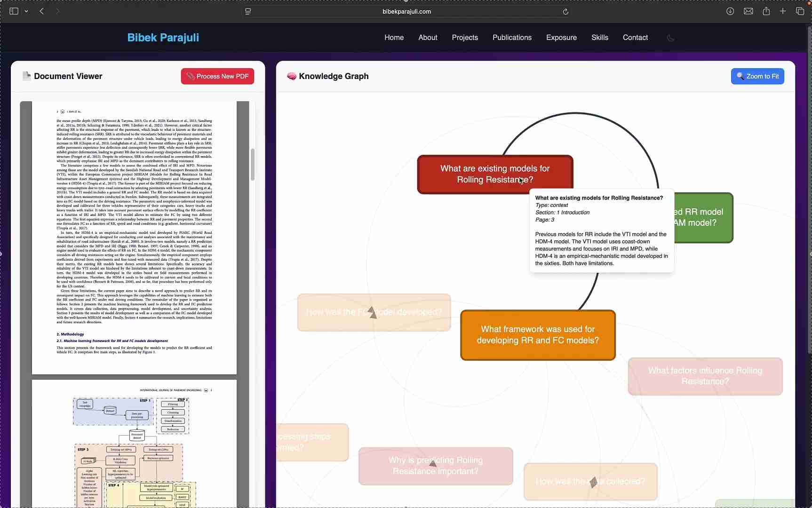Navigate to the Skills section
812x508 pixels.
tap(599, 38)
